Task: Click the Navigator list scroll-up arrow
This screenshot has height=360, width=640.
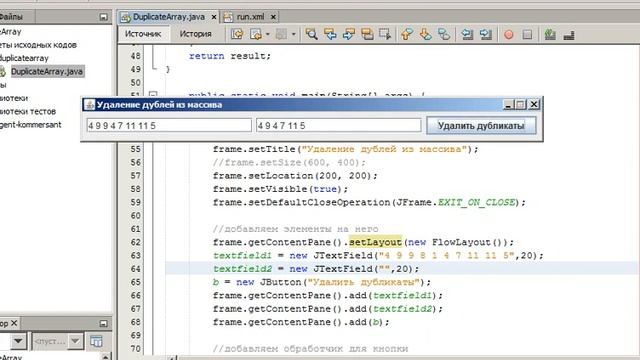Action: pyautogui.click(x=106, y=357)
